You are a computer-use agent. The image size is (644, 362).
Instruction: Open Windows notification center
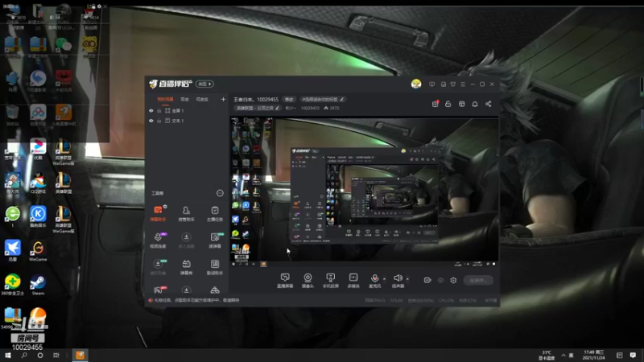tap(633, 355)
